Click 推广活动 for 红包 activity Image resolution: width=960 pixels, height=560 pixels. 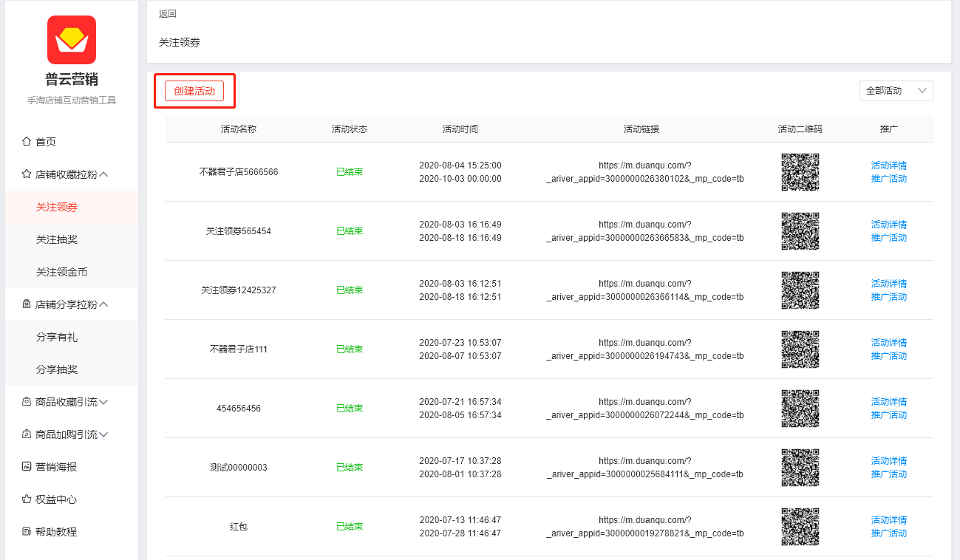889,533
